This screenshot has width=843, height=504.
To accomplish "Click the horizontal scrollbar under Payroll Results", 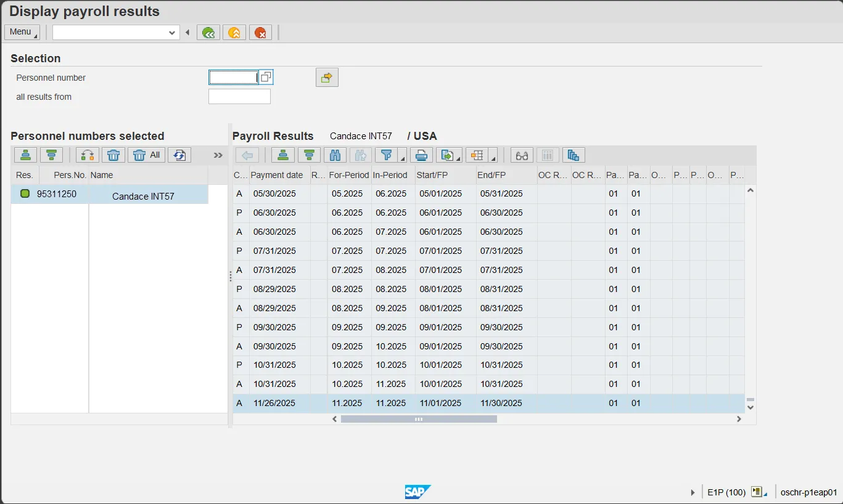I will [419, 419].
